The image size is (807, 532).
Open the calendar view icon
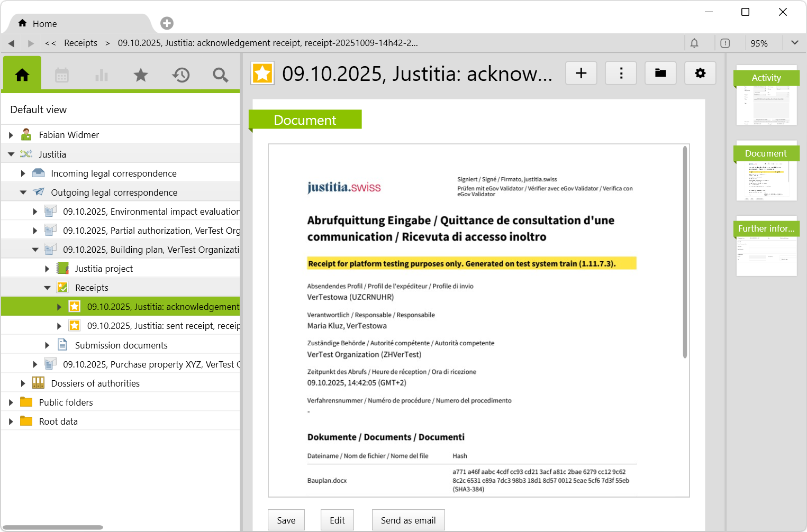[x=62, y=75]
